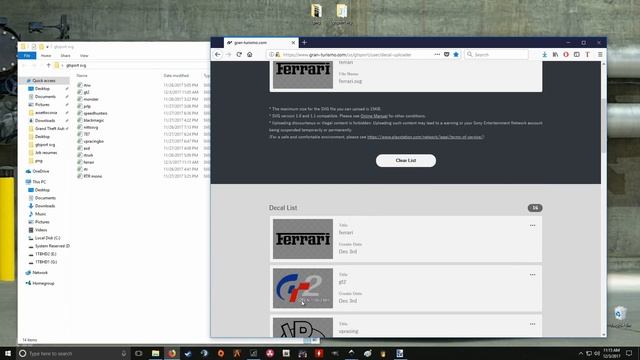Open Firefox hamburger menu
The image size is (640, 360).
pos(600,54)
